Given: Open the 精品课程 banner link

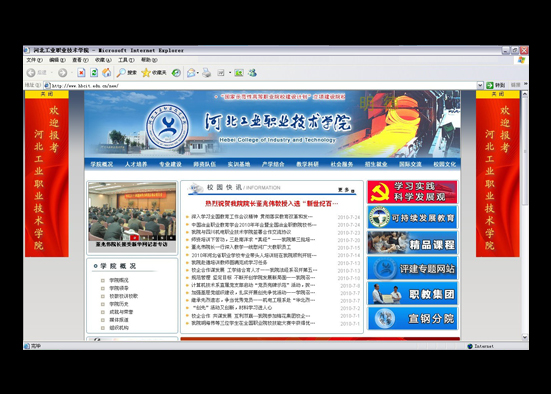Looking at the screenshot, I should tap(412, 243).
